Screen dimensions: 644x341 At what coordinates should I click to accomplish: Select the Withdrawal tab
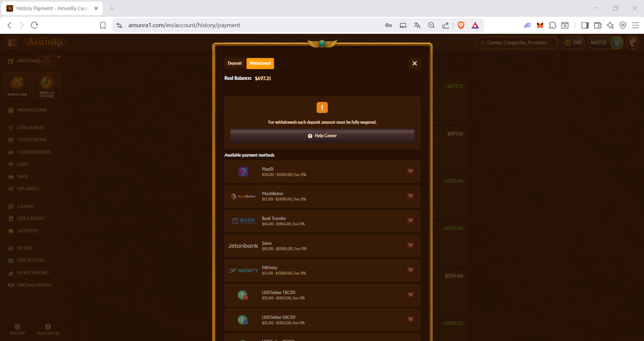click(260, 63)
